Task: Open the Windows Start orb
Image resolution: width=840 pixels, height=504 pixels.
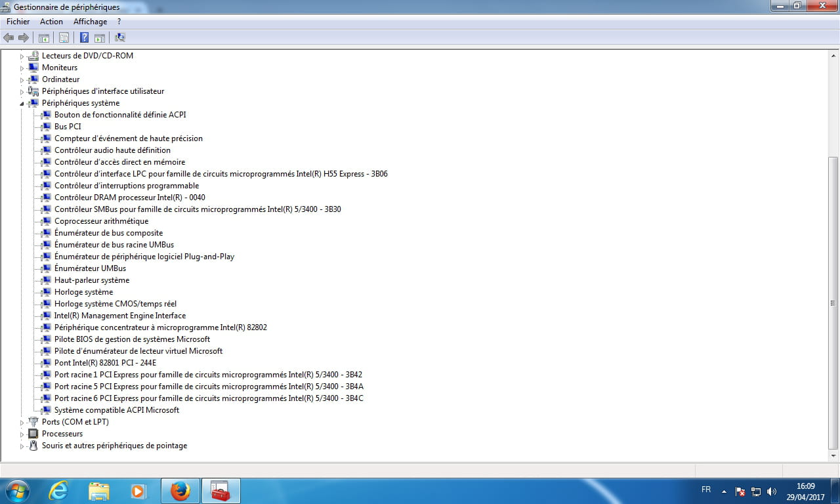Action: click(x=17, y=491)
